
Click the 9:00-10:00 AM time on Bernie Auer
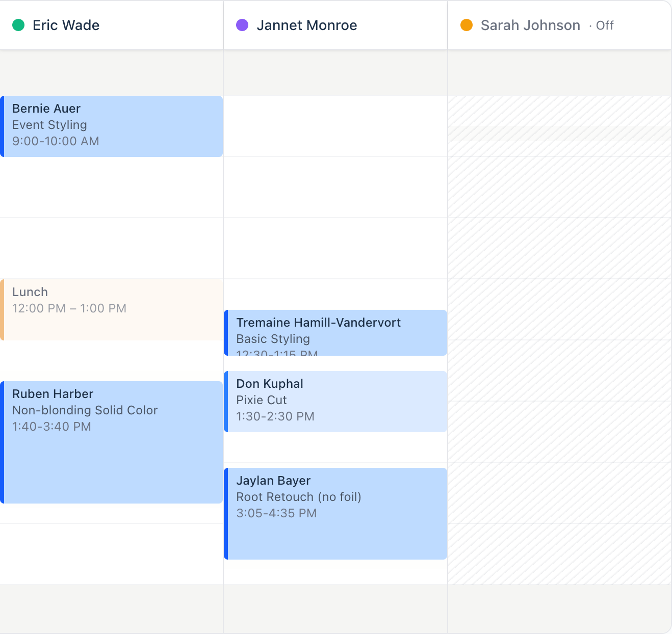click(56, 141)
